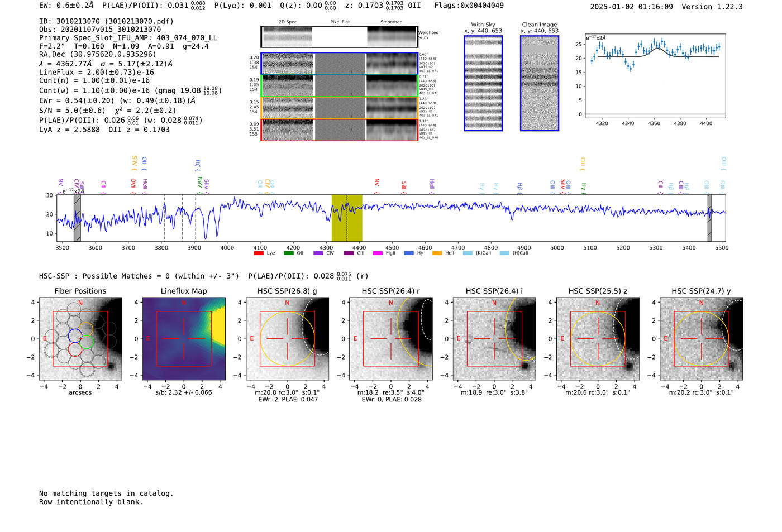782x532 pixels.
Task: Select the red-bordered 2D spectrum row
Action: [x=340, y=130]
